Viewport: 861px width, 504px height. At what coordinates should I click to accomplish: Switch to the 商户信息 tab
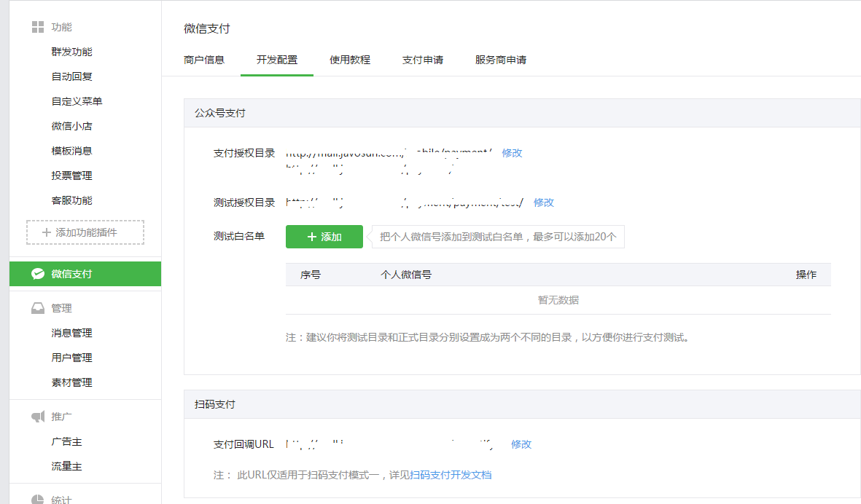204,60
